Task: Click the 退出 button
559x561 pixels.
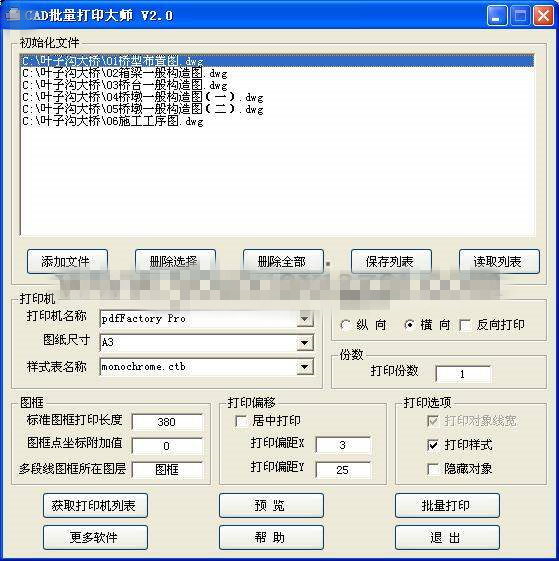Action: click(447, 537)
